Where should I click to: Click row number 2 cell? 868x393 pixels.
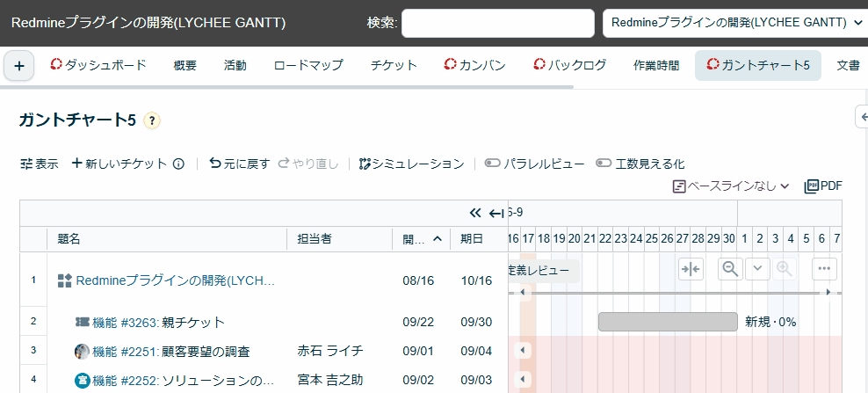33,321
